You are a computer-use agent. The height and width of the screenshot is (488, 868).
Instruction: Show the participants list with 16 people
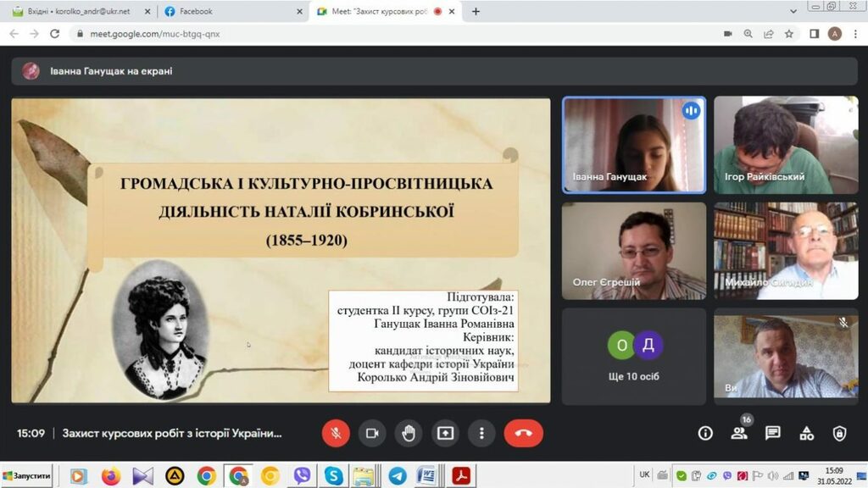point(739,433)
